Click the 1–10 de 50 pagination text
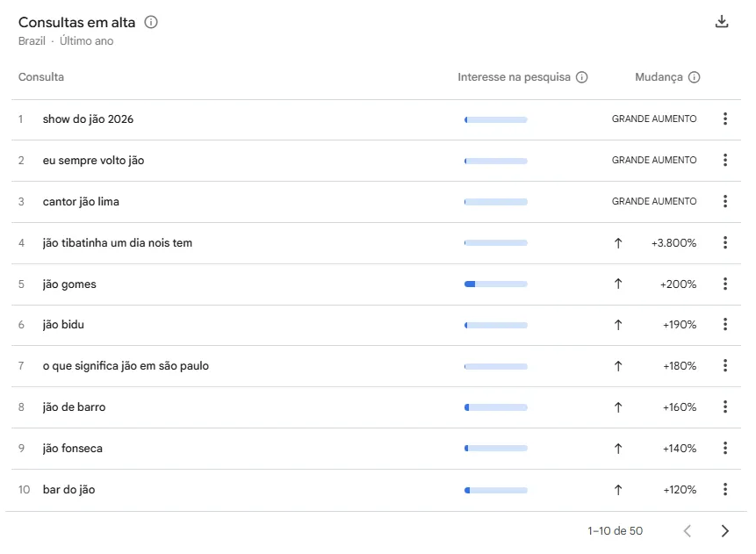Viewport: 756px width, 554px height. tap(616, 531)
